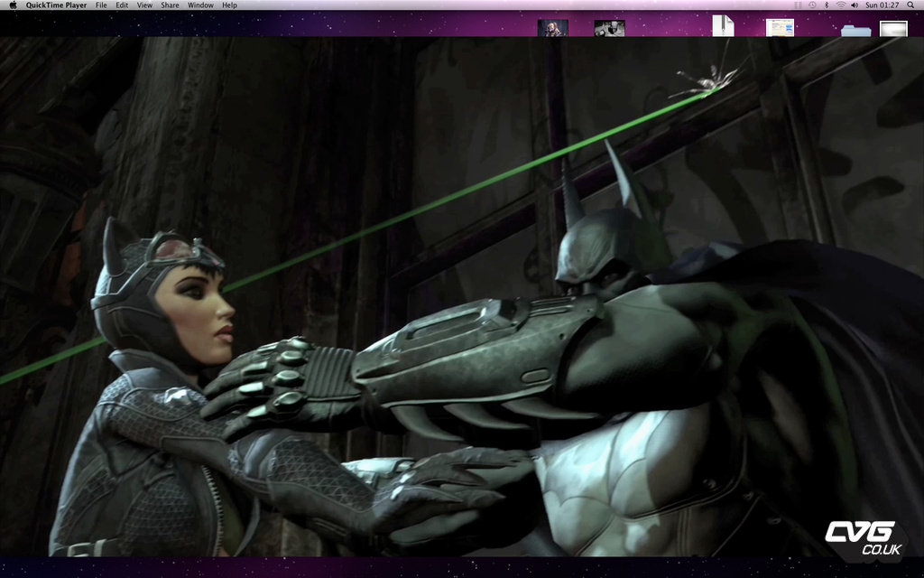Click the volume speaker icon

coord(855,5)
